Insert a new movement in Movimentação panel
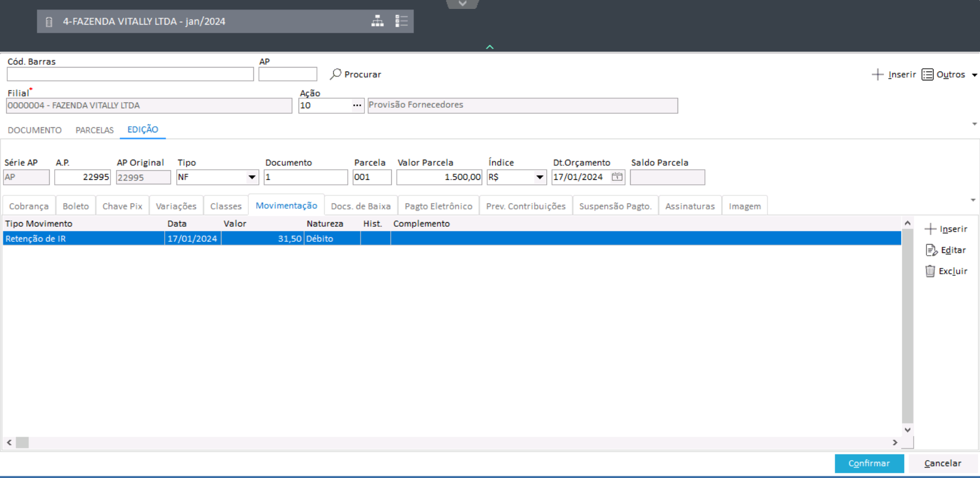 pos(946,229)
